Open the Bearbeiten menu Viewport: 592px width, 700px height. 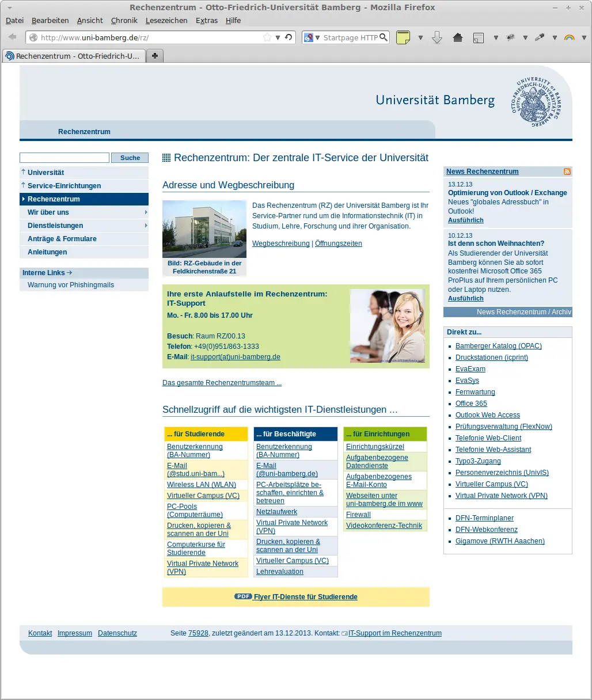(x=50, y=20)
